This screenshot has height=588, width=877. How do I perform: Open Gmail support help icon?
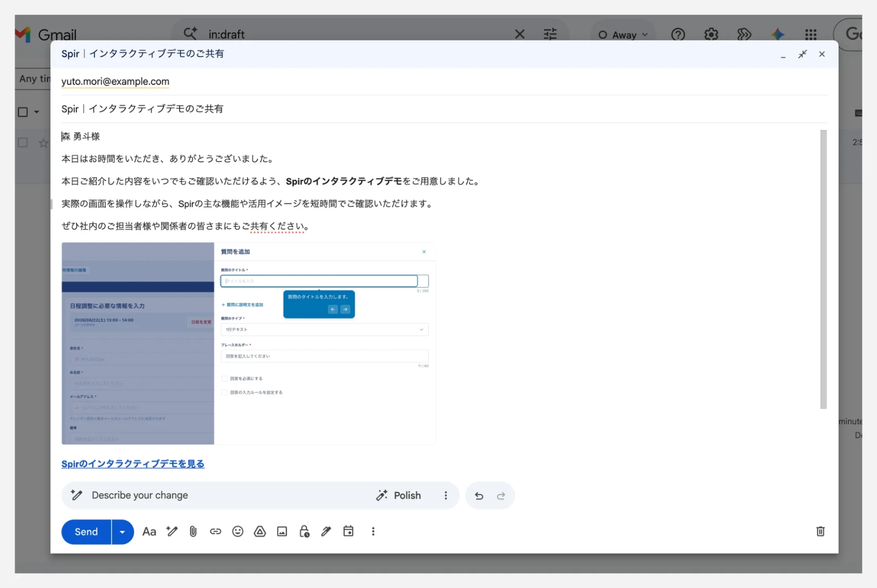(678, 34)
